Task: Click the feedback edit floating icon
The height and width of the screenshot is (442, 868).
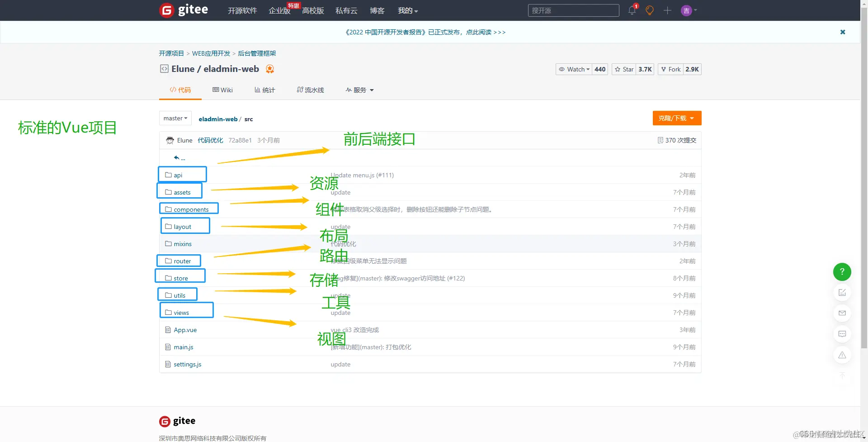Action: [842, 293]
